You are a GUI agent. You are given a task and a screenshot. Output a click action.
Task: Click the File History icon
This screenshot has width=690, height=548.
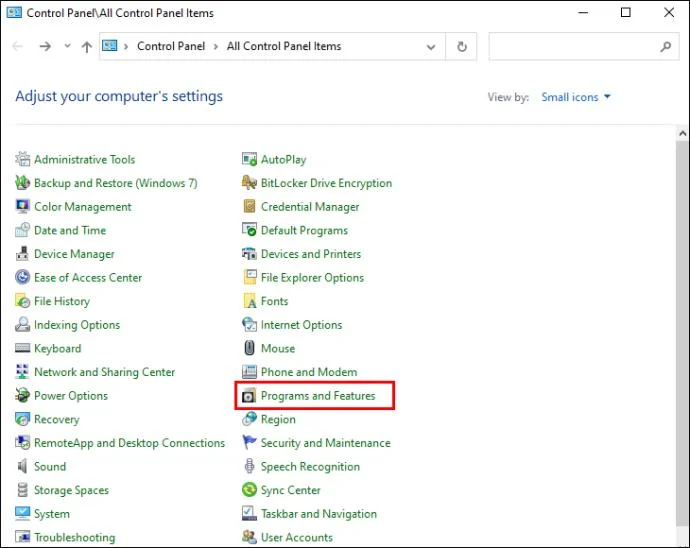click(x=22, y=301)
